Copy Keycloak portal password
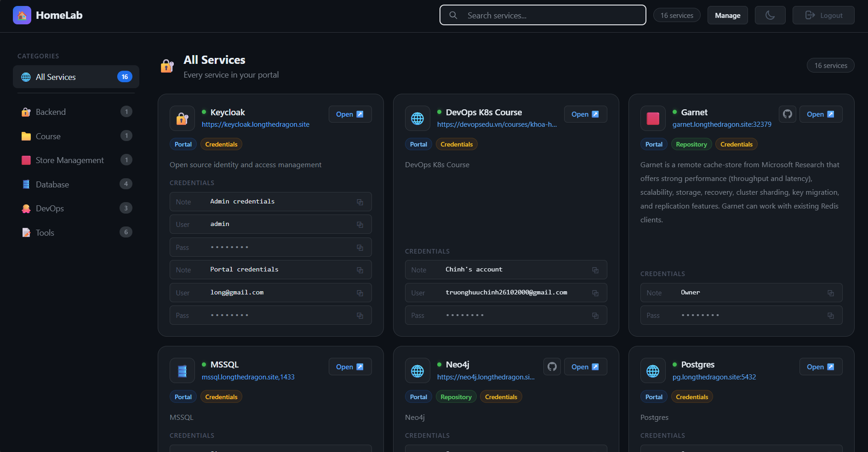This screenshot has height=452, width=868. [x=360, y=316]
